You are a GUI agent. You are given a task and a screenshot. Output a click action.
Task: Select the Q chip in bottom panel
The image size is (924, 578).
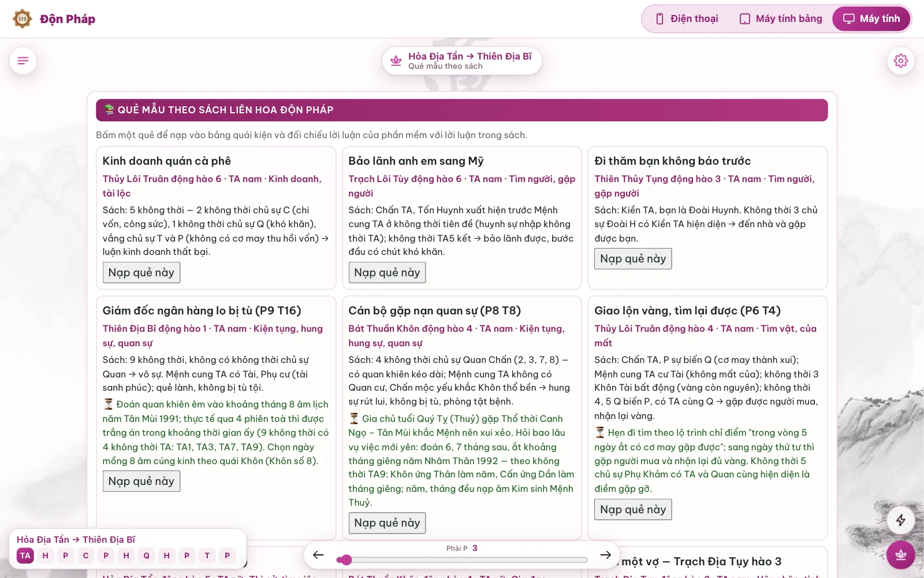[147, 555]
